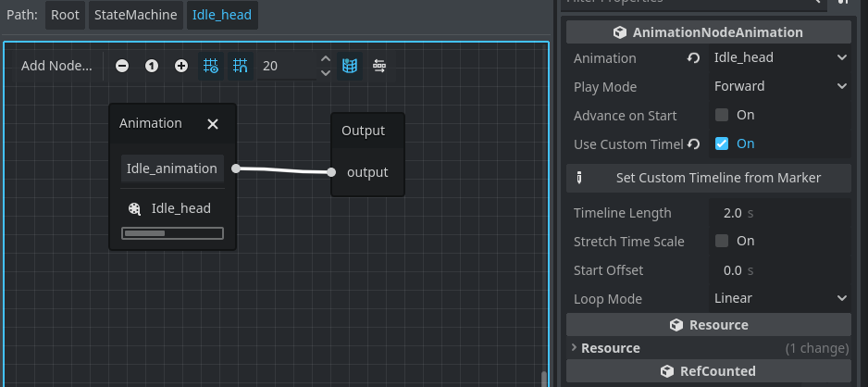Revert the Animation property to default

tap(693, 58)
